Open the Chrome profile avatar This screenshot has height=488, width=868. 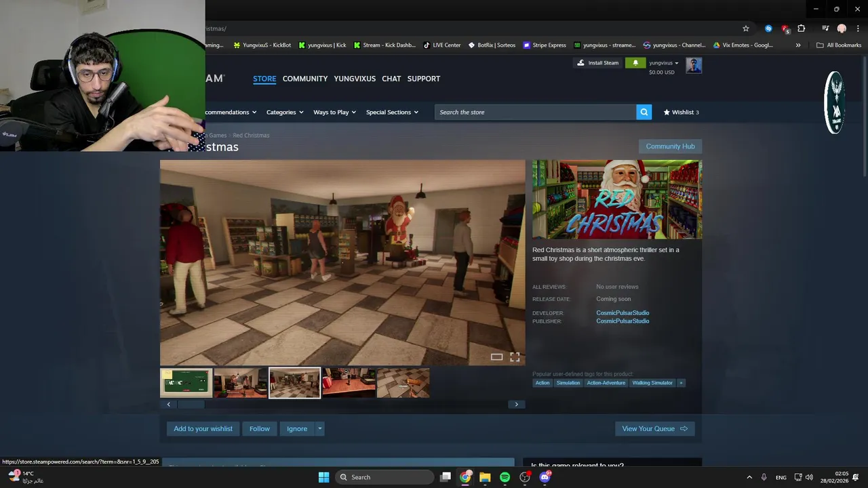(x=842, y=28)
